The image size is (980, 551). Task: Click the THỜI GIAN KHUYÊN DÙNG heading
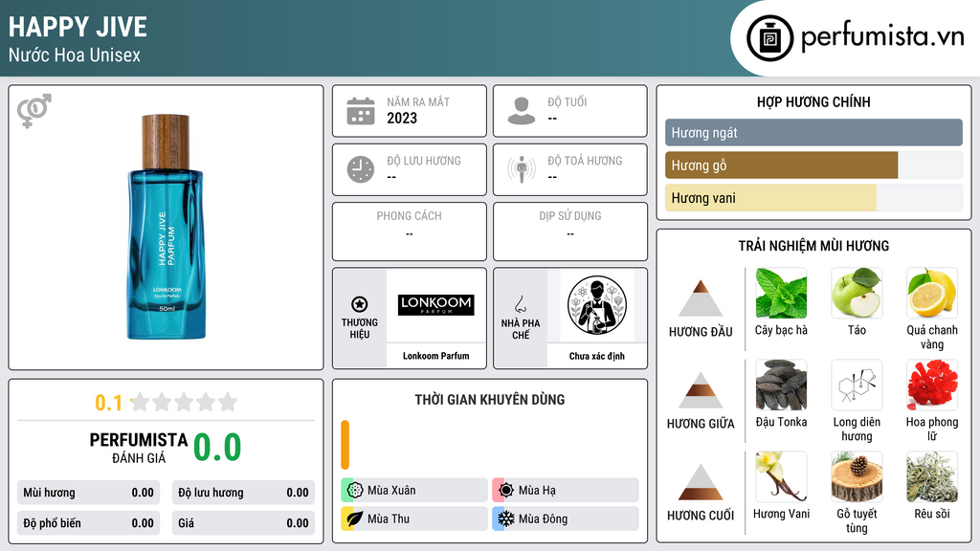490,400
